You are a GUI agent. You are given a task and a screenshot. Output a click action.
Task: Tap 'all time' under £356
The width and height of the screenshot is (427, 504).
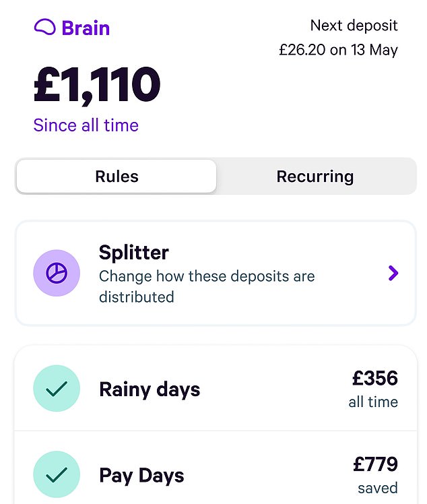coord(373,402)
